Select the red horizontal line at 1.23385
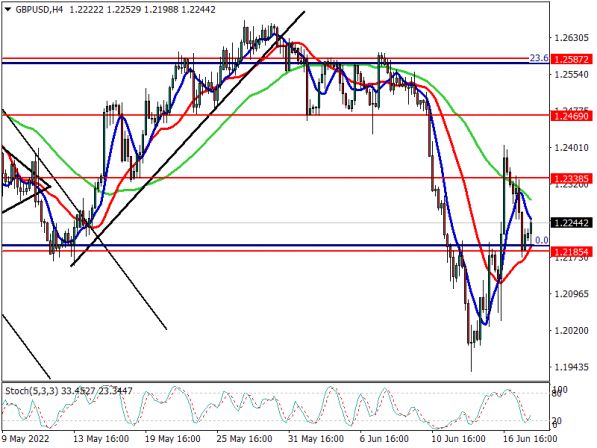The image size is (597, 448). pyautogui.click(x=276, y=177)
